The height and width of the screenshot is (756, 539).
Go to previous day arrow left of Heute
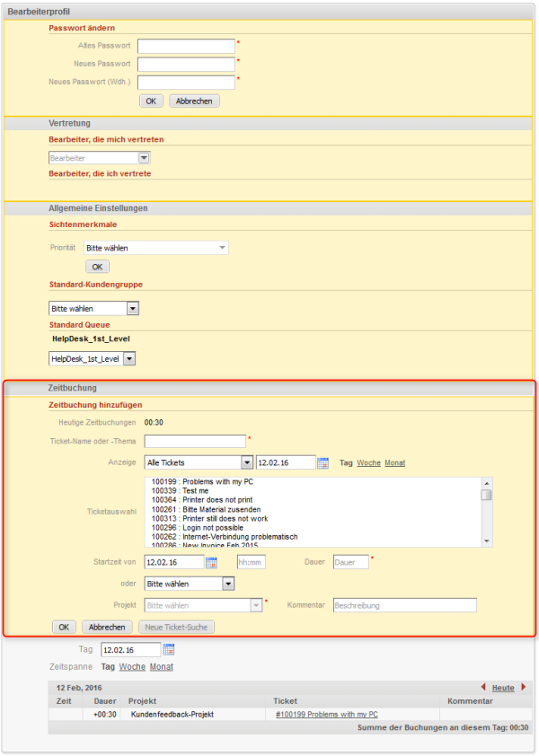click(x=484, y=687)
